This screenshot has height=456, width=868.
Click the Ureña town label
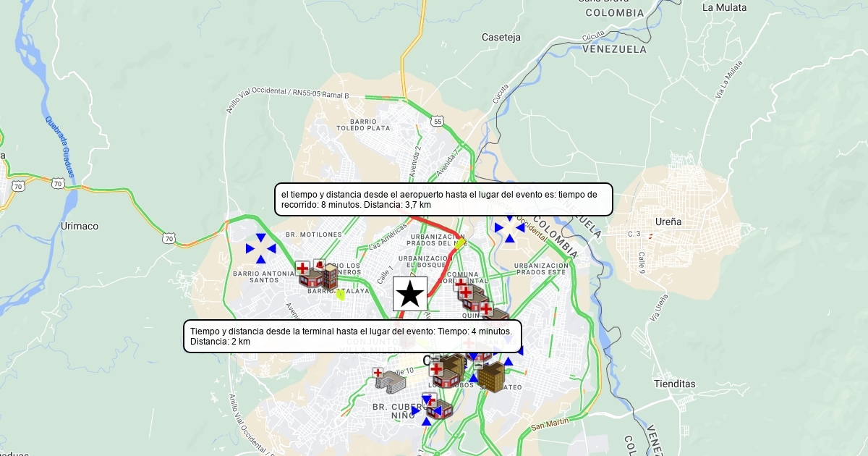668,221
